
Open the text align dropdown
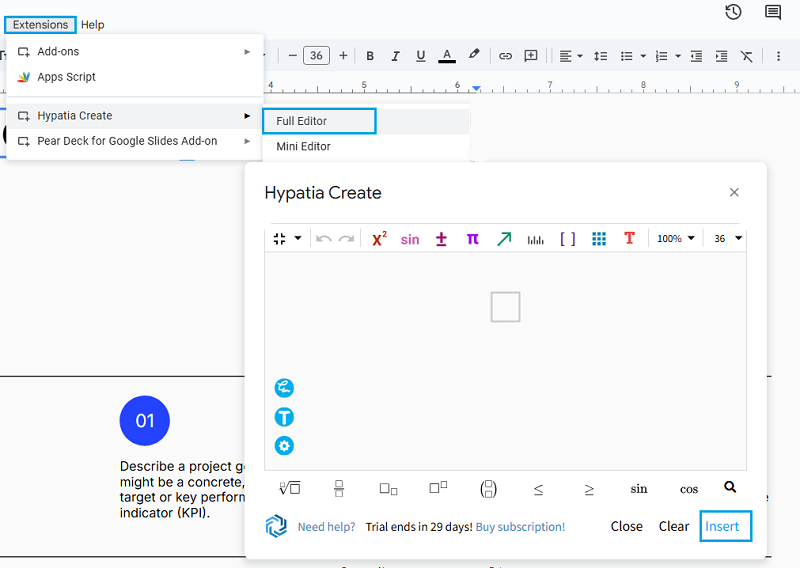[570, 56]
